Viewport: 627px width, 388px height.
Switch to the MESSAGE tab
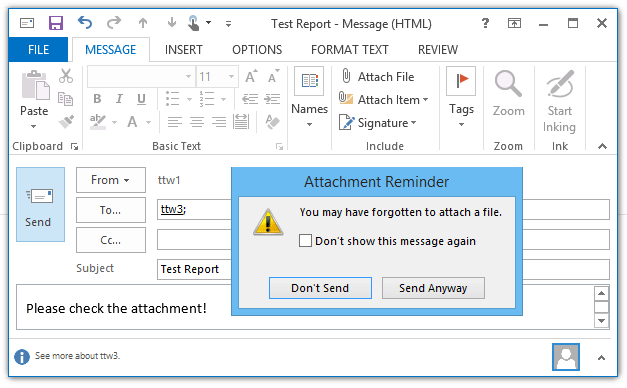pos(111,50)
